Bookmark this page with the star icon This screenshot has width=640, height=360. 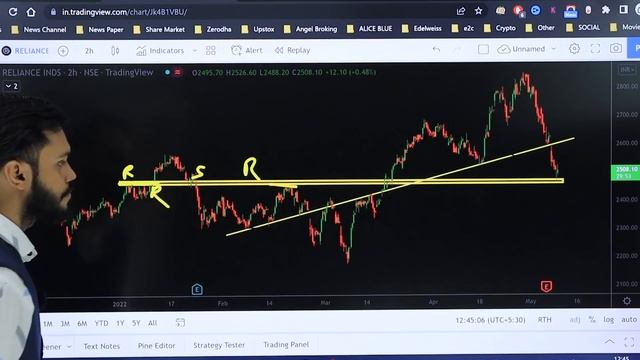pyautogui.click(x=478, y=11)
